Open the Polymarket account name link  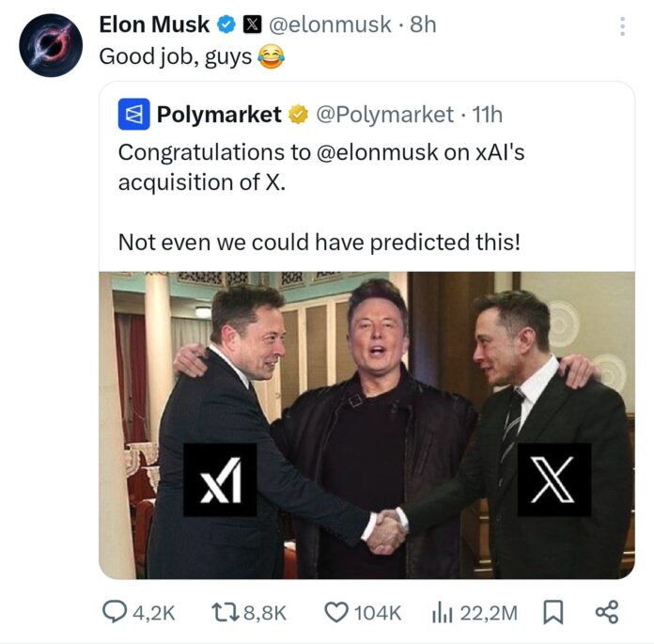219,115
